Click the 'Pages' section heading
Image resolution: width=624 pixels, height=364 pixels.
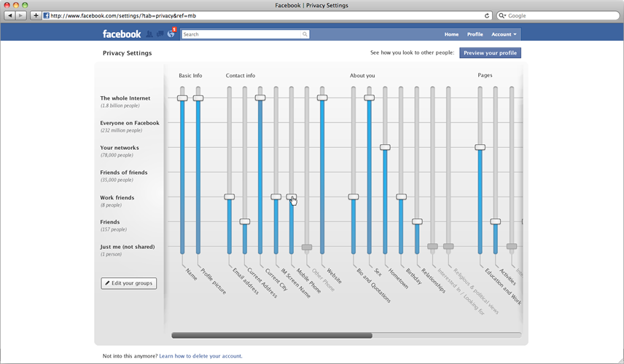point(485,75)
